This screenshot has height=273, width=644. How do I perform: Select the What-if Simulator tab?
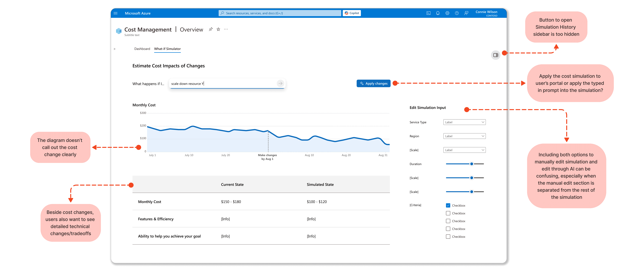click(x=167, y=49)
